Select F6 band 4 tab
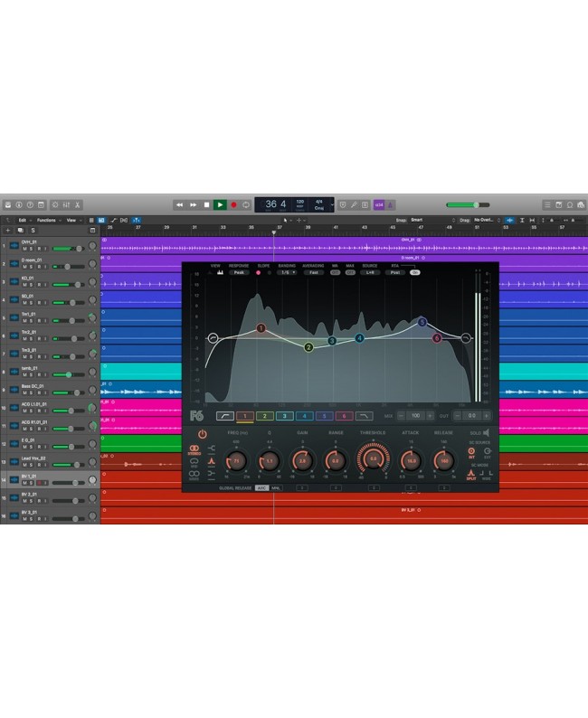This screenshot has height=718, width=588. [x=305, y=416]
